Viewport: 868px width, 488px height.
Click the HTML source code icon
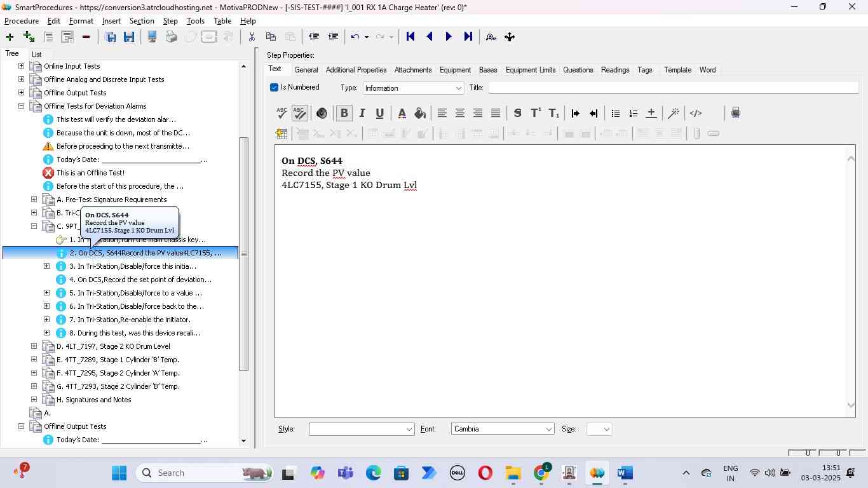click(x=696, y=113)
